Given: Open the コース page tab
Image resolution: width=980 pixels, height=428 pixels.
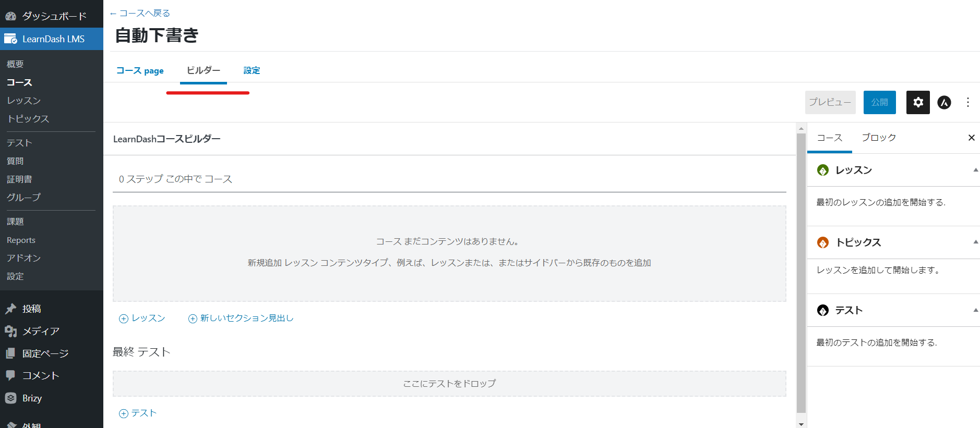Looking at the screenshot, I should 140,70.
